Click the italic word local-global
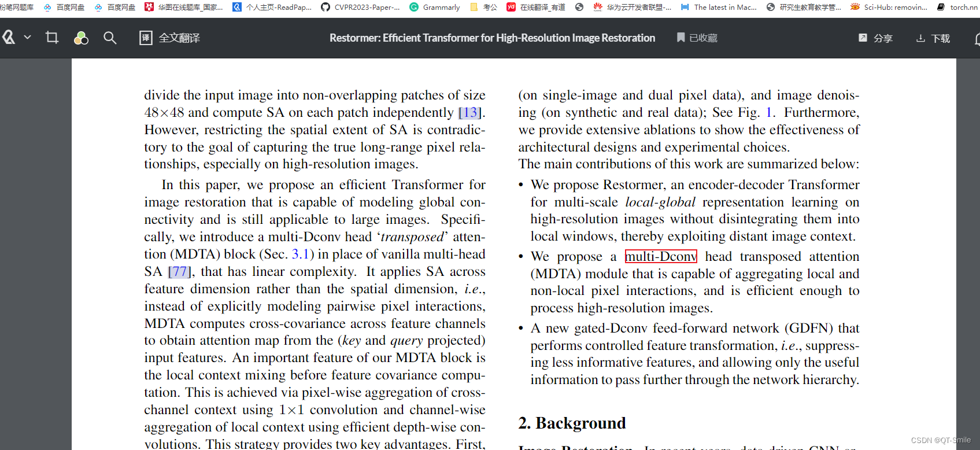 660,202
